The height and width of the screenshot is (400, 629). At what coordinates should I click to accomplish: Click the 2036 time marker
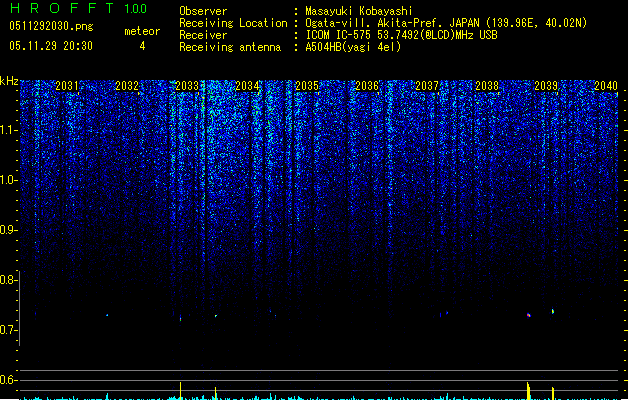click(x=367, y=86)
